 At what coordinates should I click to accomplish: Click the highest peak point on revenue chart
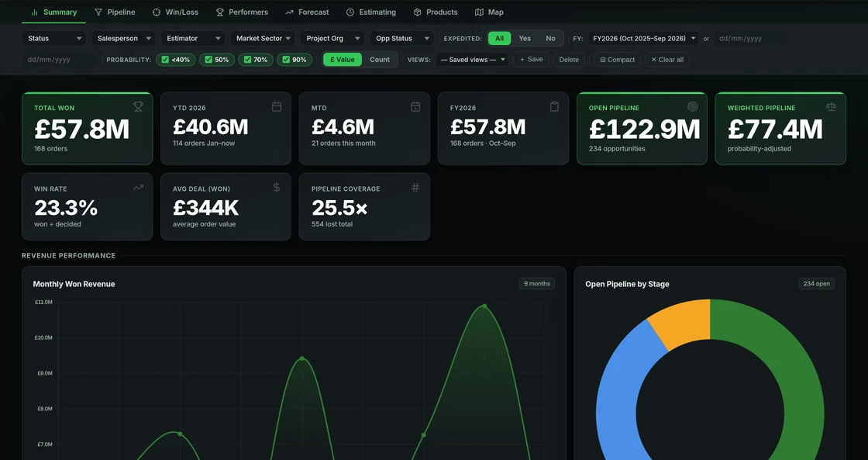484,306
